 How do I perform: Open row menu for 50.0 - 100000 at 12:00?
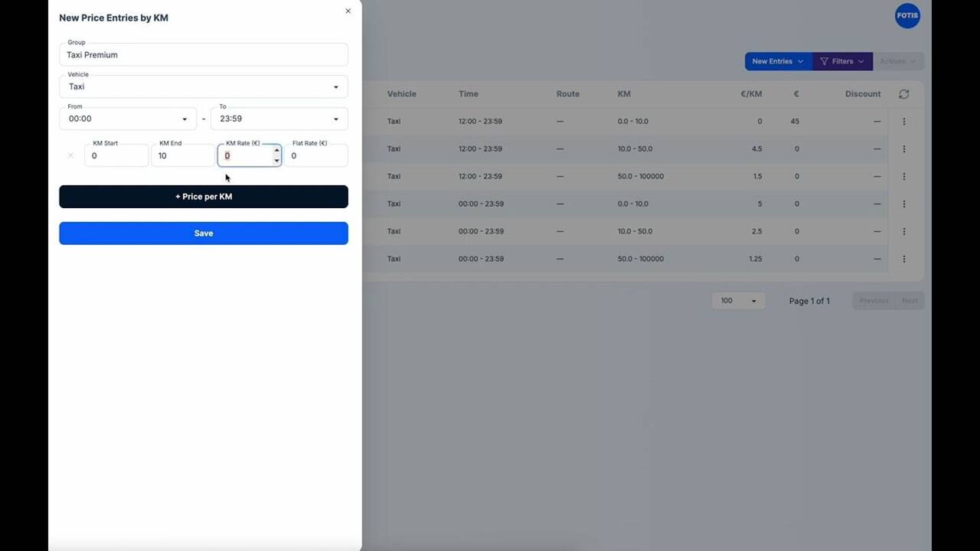(x=903, y=176)
